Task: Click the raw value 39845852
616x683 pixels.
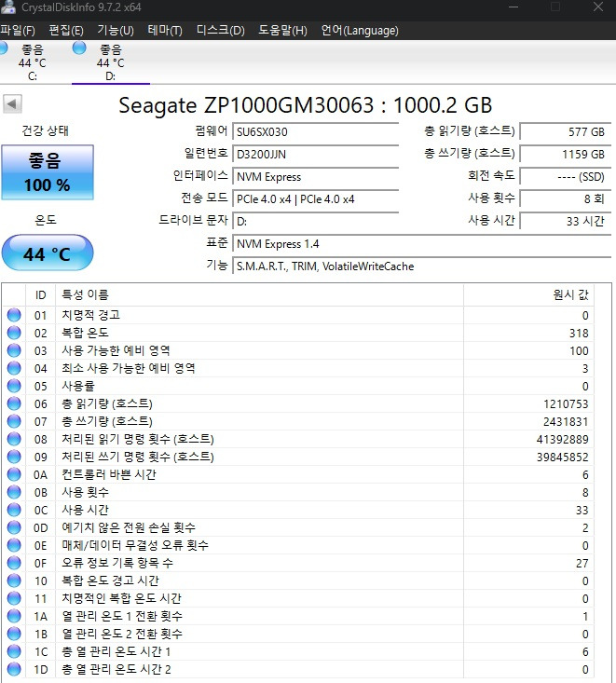Action: (562, 457)
